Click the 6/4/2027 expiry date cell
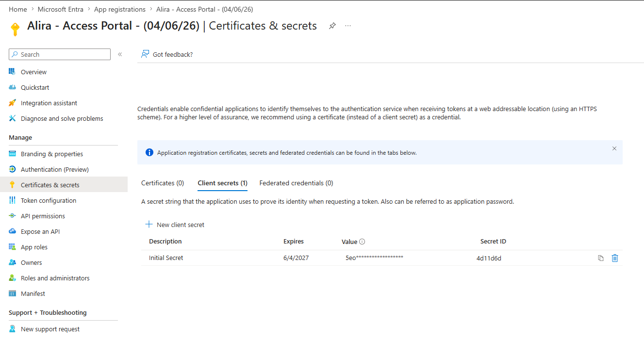The image size is (644, 341). 296,258
